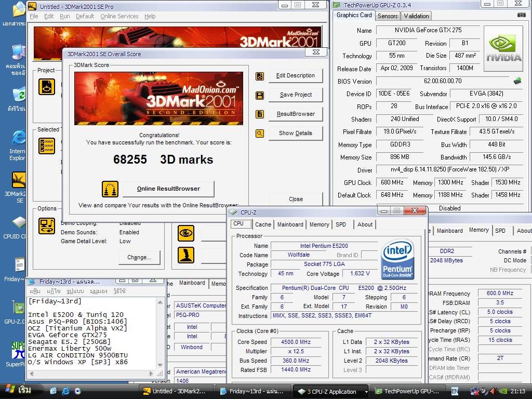Switch to Memory tab in background CPU-Z
This screenshot has height=399, width=532.
tap(478, 230)
